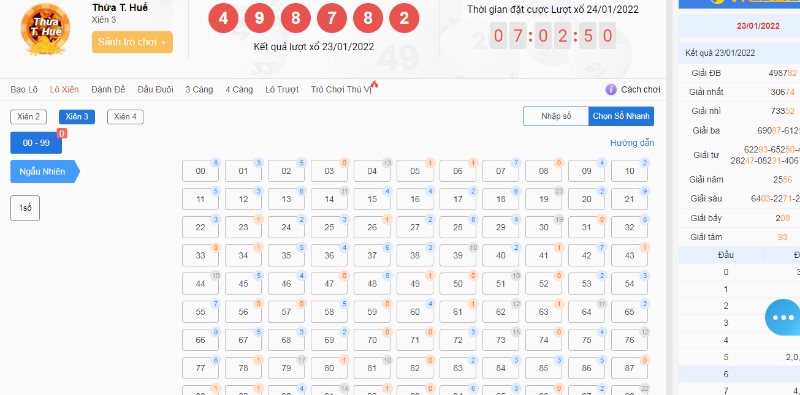Open the 4 Càng tab
This screenshot has height=395, width=800.
pyautogui.click(x=239, y=89)
